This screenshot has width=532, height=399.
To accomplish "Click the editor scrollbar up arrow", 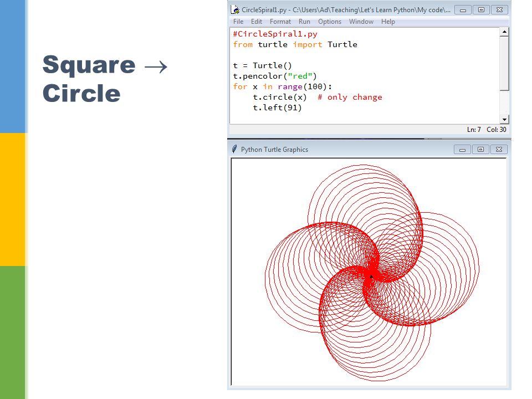I will click(x=504, y=32).
